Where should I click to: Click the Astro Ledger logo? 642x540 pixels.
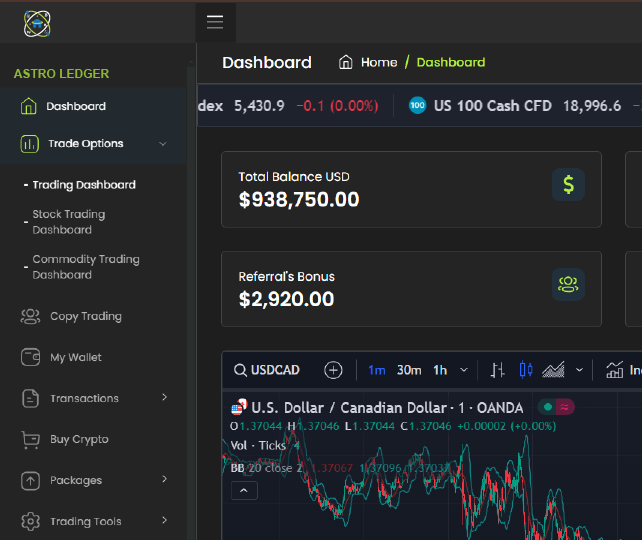click(x=38, y=23)
